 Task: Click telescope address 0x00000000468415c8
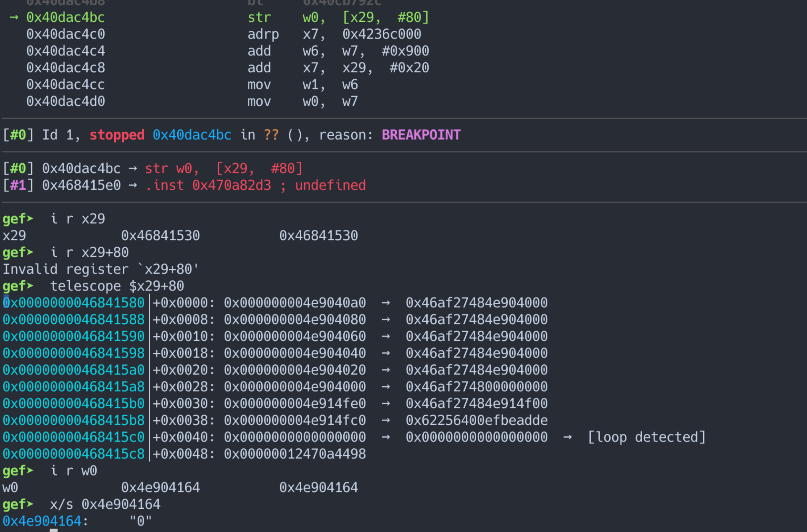pyautogui.click(x=73, y=454)
